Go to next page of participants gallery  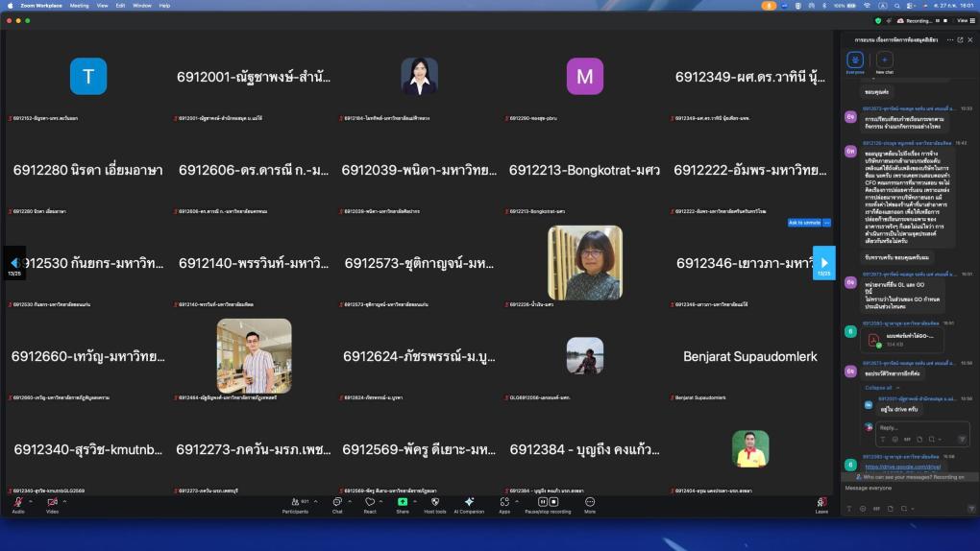(823, 262)
